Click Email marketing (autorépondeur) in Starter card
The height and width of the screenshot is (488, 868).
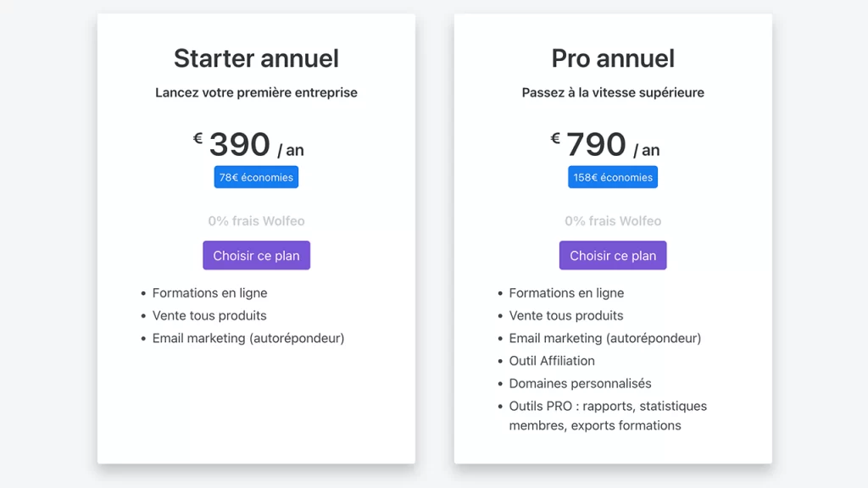(x=248, y=338)
